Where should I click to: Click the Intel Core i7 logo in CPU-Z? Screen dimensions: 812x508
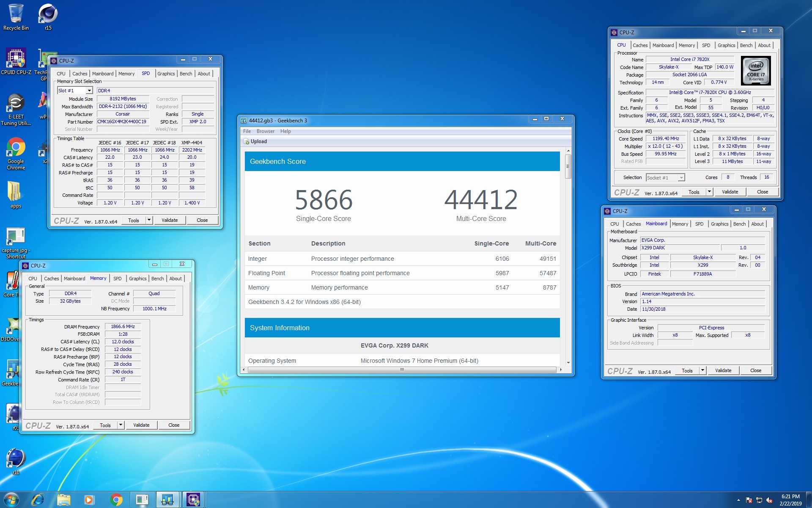point(756,71)
